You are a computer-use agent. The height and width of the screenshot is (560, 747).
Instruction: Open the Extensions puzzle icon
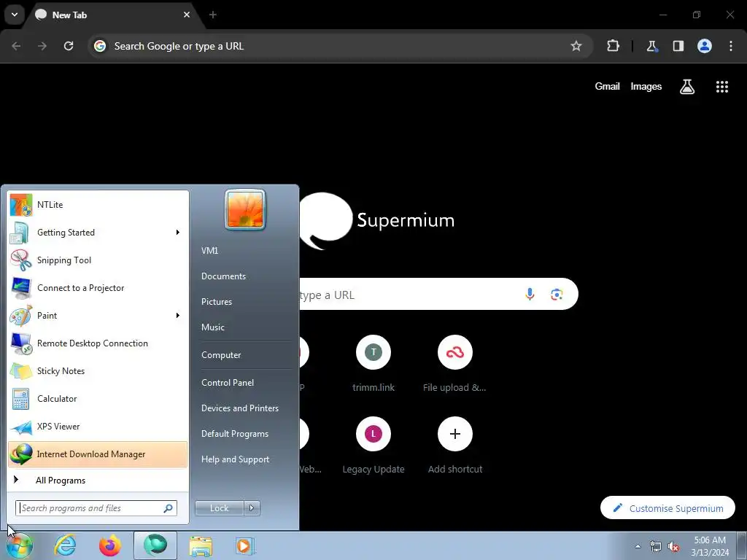point(613,46)
